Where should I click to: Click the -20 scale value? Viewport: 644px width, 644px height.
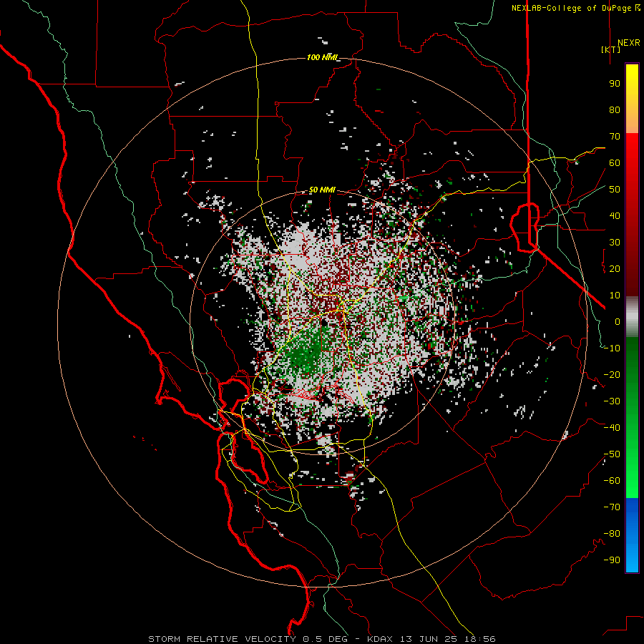612,375
